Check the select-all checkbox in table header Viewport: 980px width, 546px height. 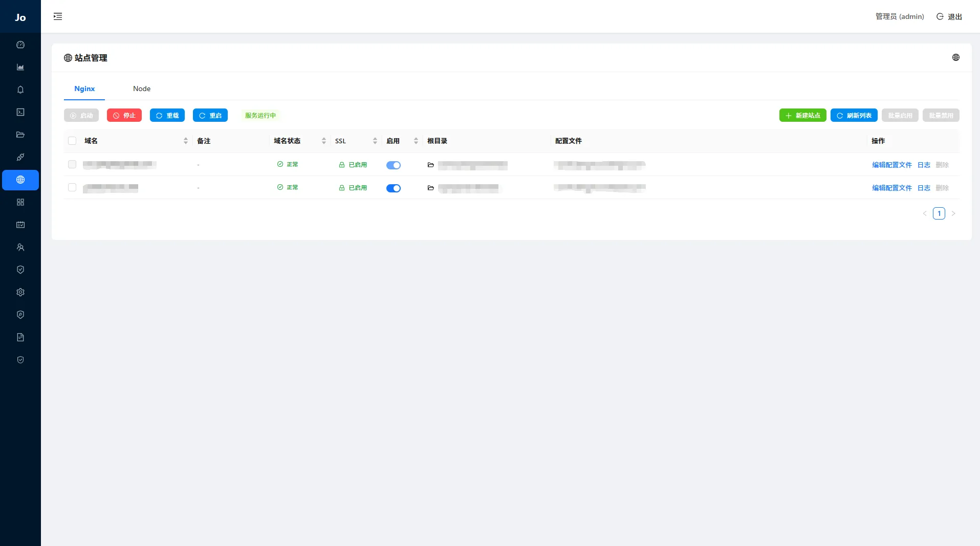[x=72, y=141]
